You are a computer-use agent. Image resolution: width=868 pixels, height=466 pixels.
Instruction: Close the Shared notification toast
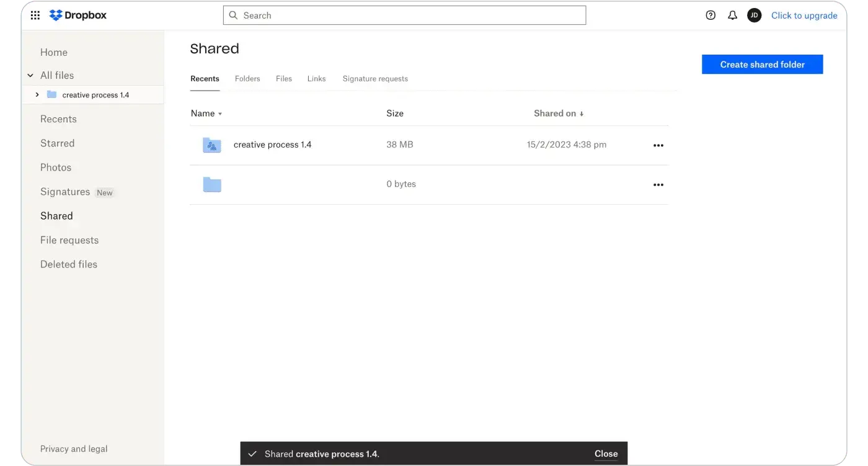pyautogui.click(x=606, y=454)
